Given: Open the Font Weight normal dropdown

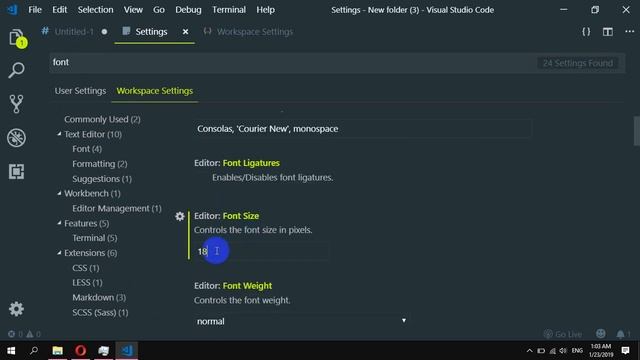Looking at the screenshot, I should coord(301,321).
